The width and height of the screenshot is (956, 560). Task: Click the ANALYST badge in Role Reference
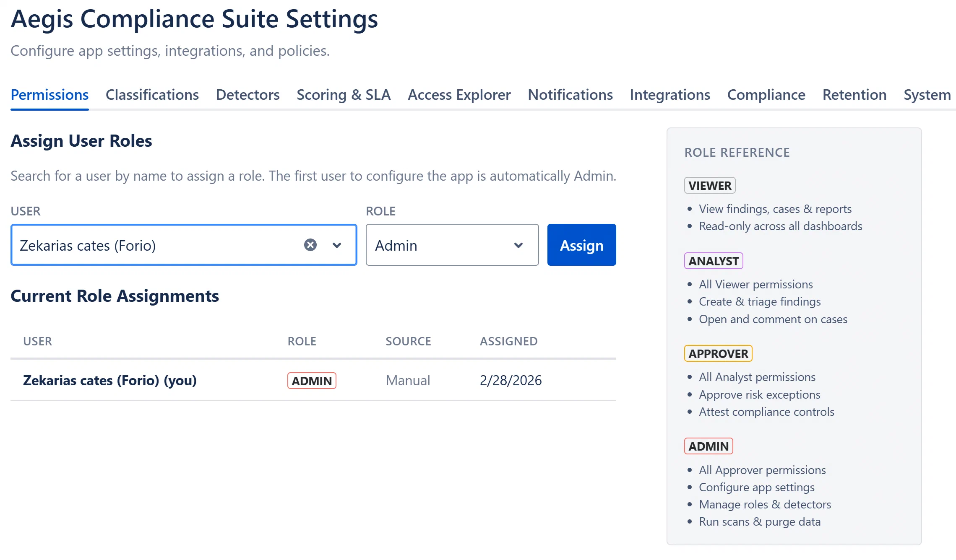click(x=714, y=261)
